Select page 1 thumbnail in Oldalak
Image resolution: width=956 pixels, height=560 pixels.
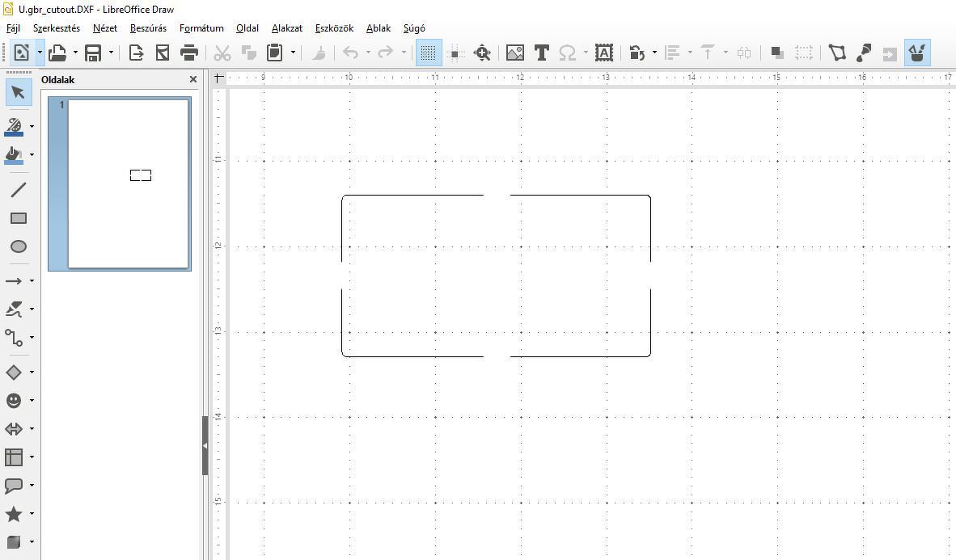tap(121, 183)
